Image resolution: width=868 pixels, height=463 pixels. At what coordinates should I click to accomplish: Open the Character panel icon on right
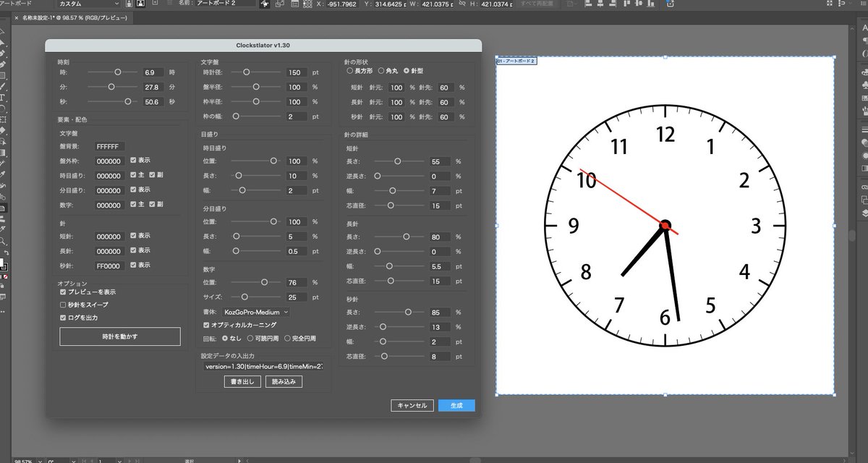pyautogui.click(x=864, y=28)
